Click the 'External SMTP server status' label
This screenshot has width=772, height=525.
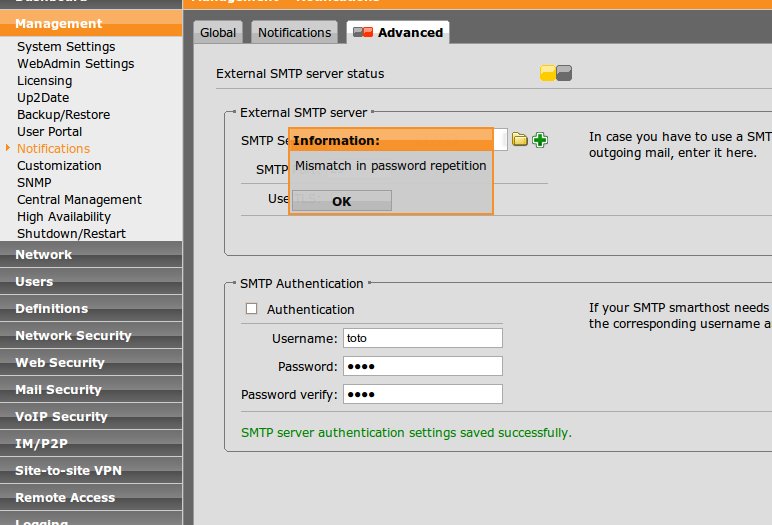point(300,73)
